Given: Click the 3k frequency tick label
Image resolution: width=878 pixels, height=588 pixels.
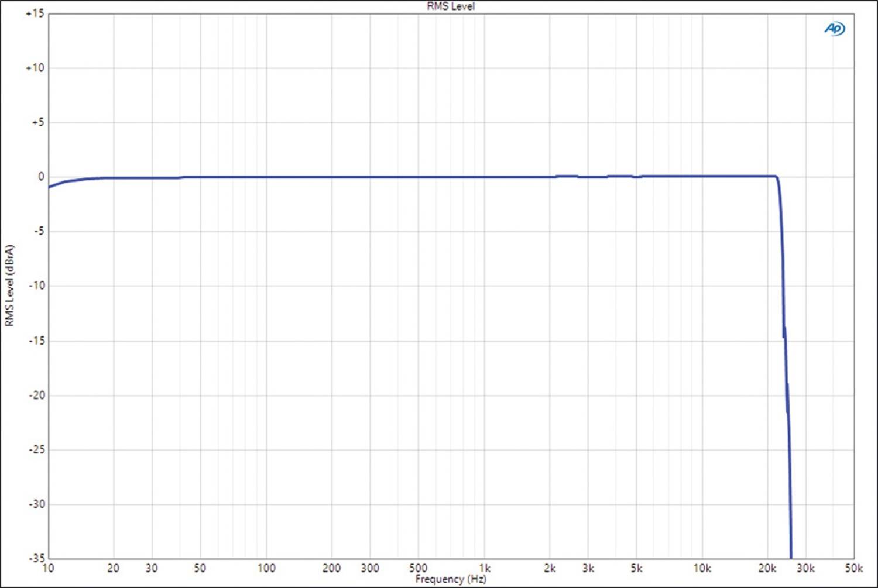Looking at the screenshot, I should (x=588, y=568).
